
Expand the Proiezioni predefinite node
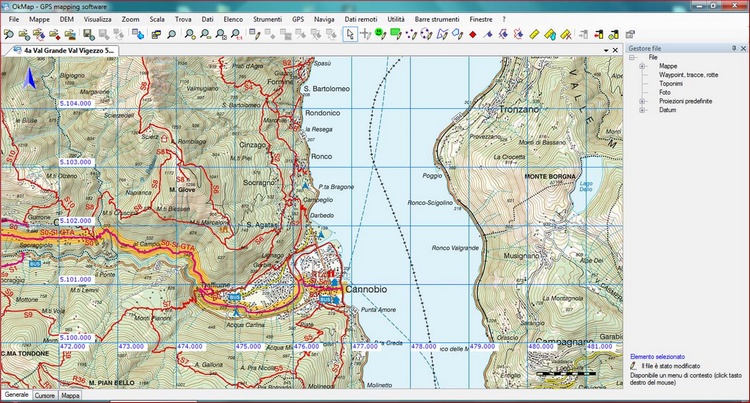tap(642, 101)
